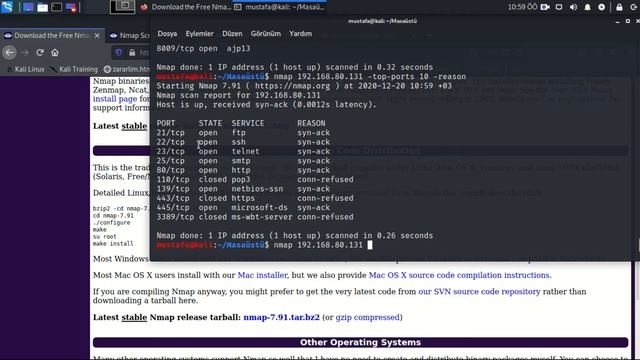Click the '445/tcp' microsoft-ds row
The width and height of the screenshot is (640, 360).
(x=243, y=207)
